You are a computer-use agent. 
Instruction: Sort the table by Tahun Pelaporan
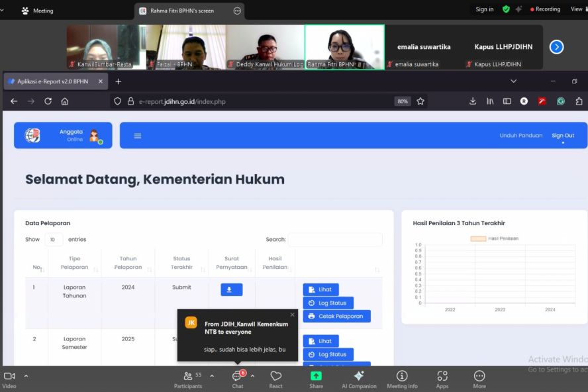128,263
